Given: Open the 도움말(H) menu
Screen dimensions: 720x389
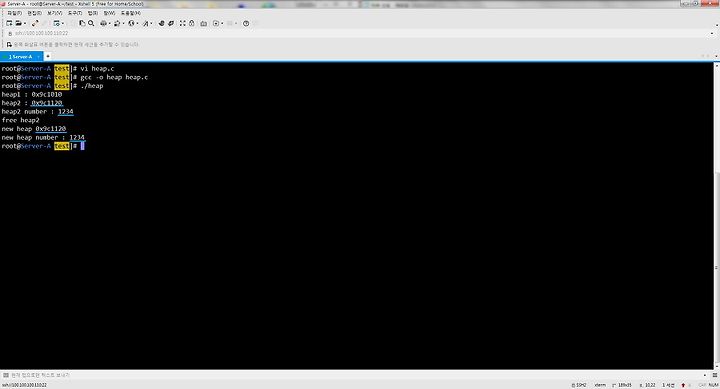Looking at the screenshot, I should 131,13.
